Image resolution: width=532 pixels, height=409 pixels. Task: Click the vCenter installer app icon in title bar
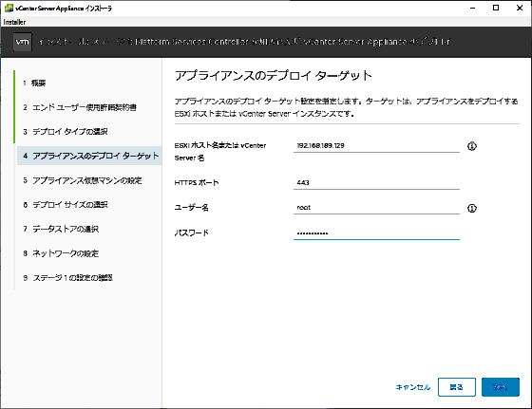point(9,8)
